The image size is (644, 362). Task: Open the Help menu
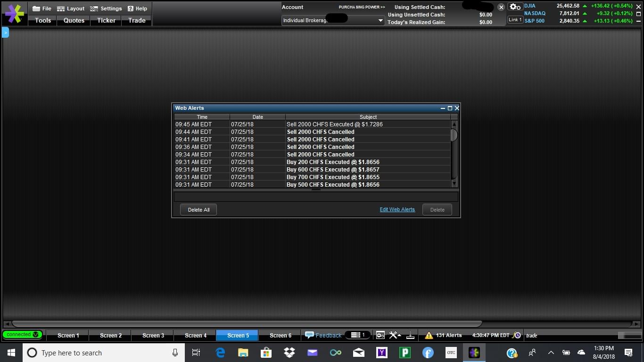click(x=137, y=8)
